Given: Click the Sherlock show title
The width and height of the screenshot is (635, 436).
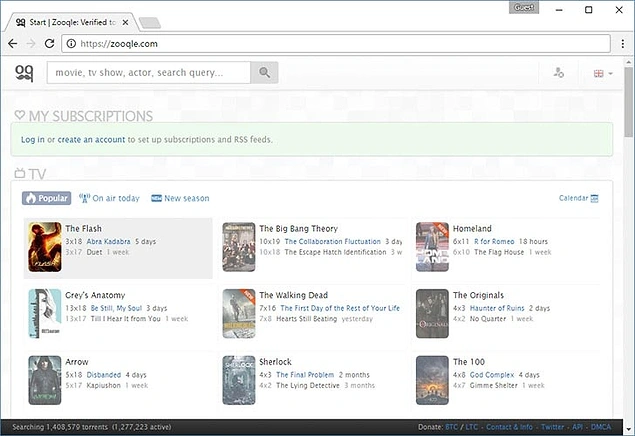Looking at the screenshot, I should coord(275,362).
